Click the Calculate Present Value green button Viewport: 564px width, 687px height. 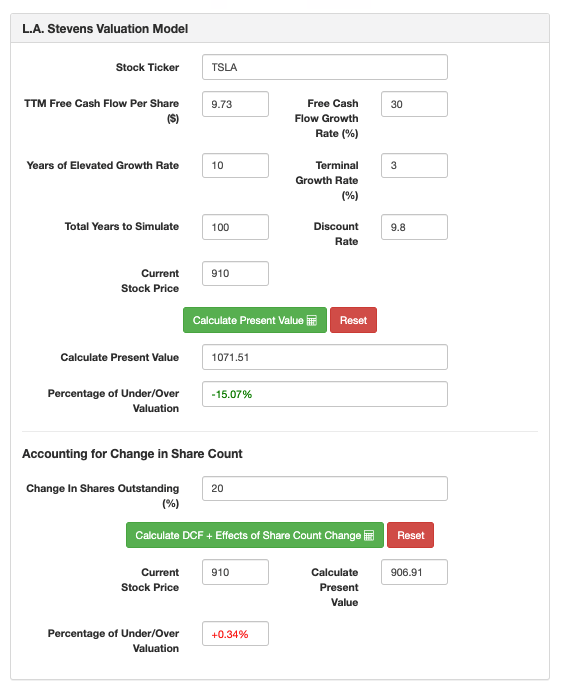tap(255, 320)
